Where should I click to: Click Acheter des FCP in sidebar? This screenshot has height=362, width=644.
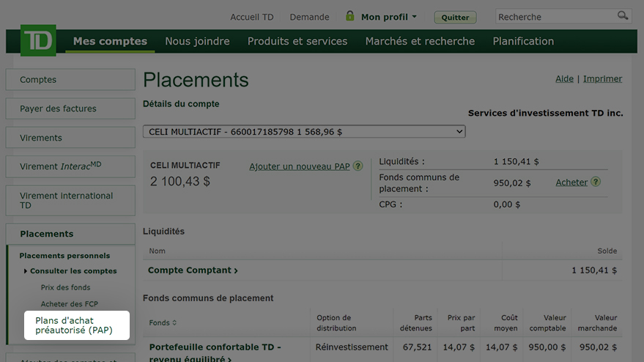pos(70,304)
